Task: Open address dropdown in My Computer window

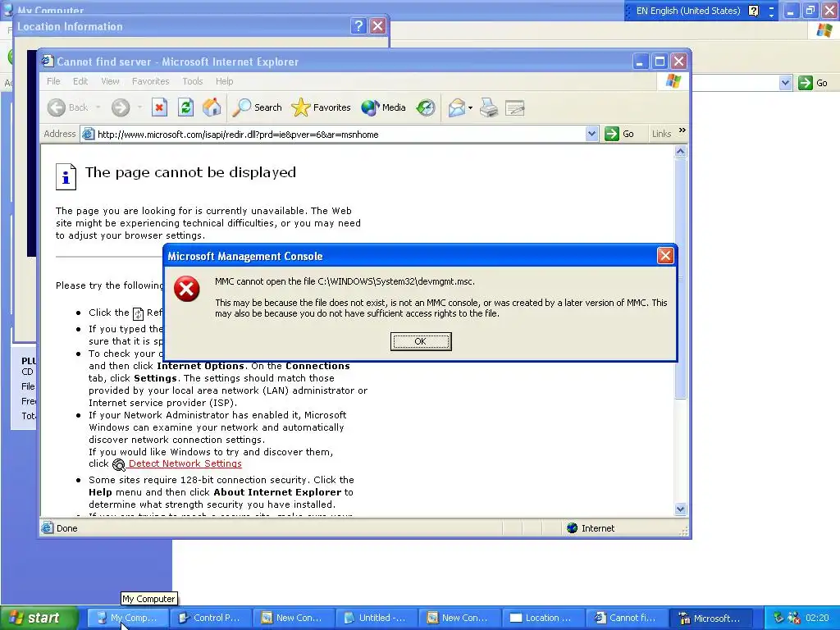Action: [x=785, y=83]
